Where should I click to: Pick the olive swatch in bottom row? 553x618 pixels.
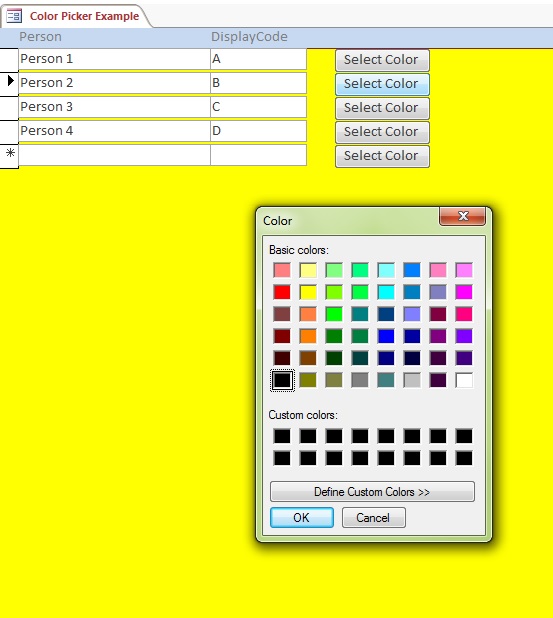[x=308, y=380]
